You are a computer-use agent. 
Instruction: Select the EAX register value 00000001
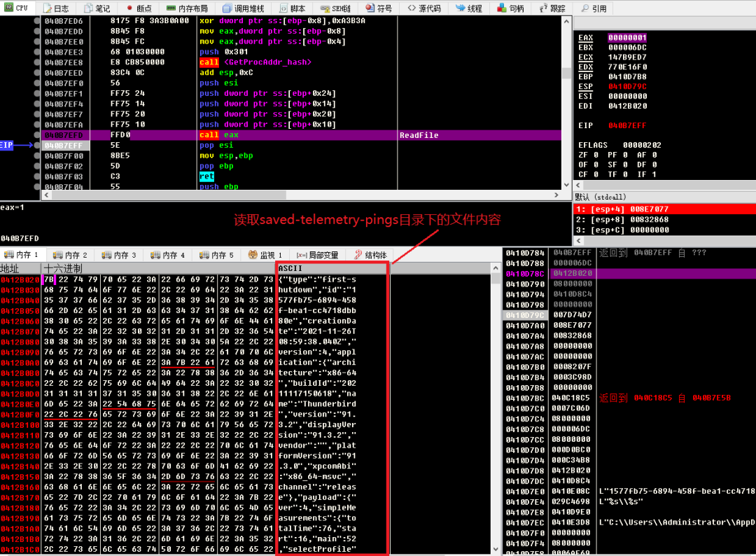click(x=627, y=38)
